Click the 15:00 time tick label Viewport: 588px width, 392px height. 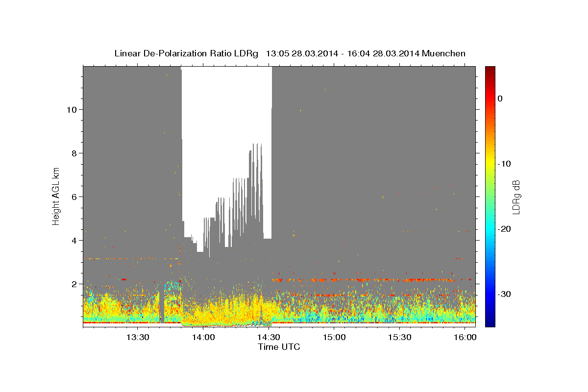[334, 337]
